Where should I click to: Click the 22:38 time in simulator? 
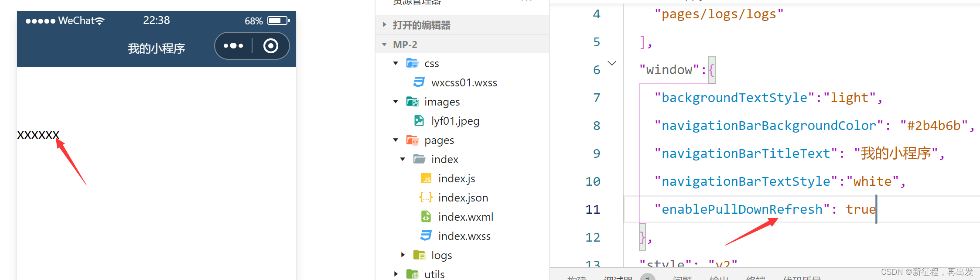[x=157, y=20]
